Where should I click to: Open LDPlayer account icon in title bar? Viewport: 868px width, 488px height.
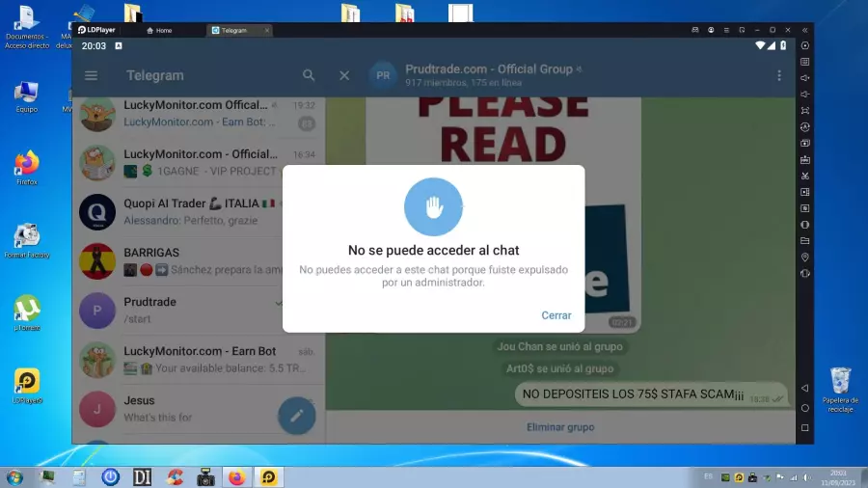[711, 30]
